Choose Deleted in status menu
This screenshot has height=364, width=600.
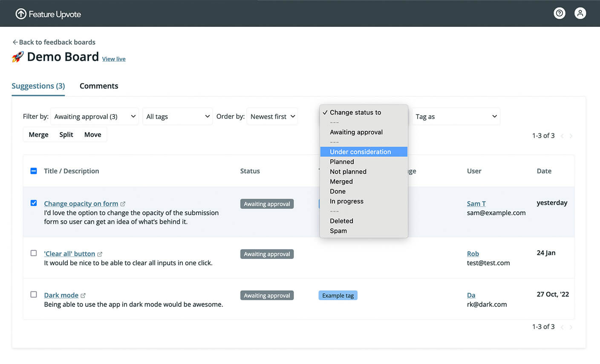point(363,221)
